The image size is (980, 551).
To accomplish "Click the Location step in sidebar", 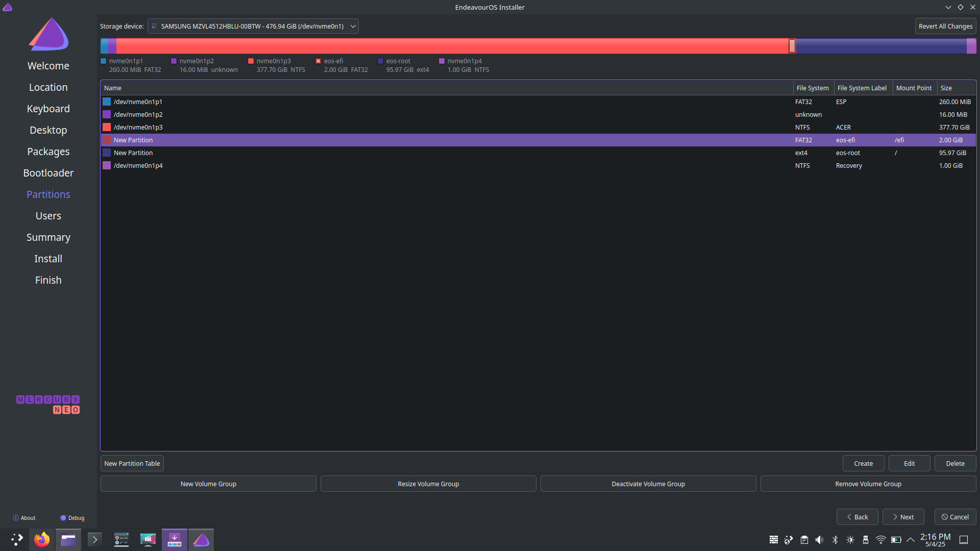I will click(48, 87).
